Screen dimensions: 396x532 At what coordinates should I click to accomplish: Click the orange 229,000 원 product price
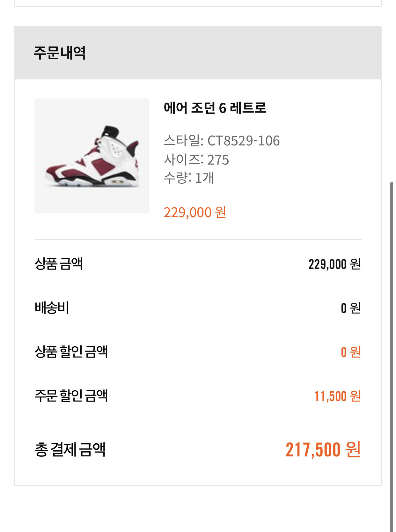pyautogui.click(x=195, y=212)
